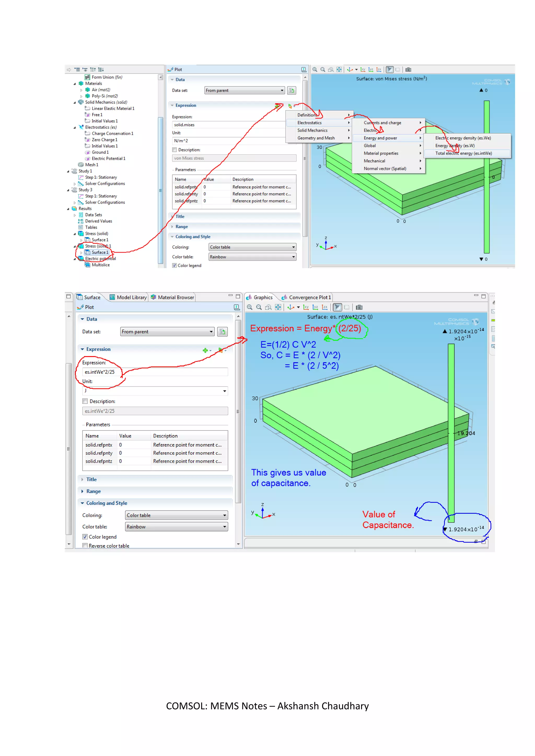Open lower Coloring Color table dropdown

pyautogui.click(x=176, y=515)
